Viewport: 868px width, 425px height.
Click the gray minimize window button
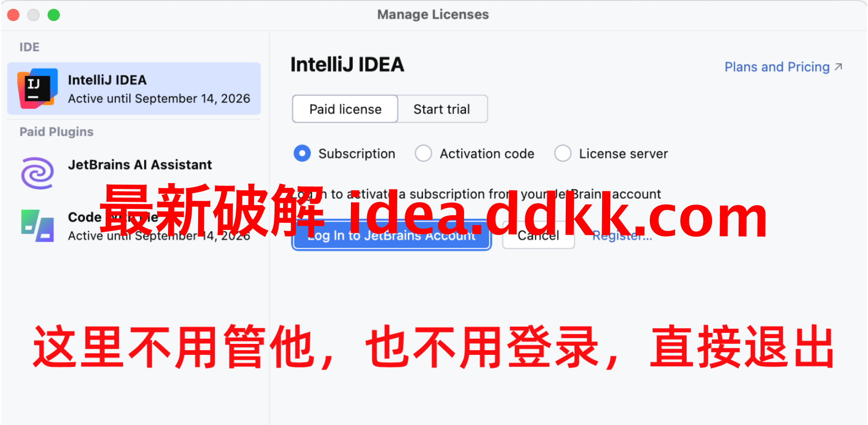coord(33,15)
